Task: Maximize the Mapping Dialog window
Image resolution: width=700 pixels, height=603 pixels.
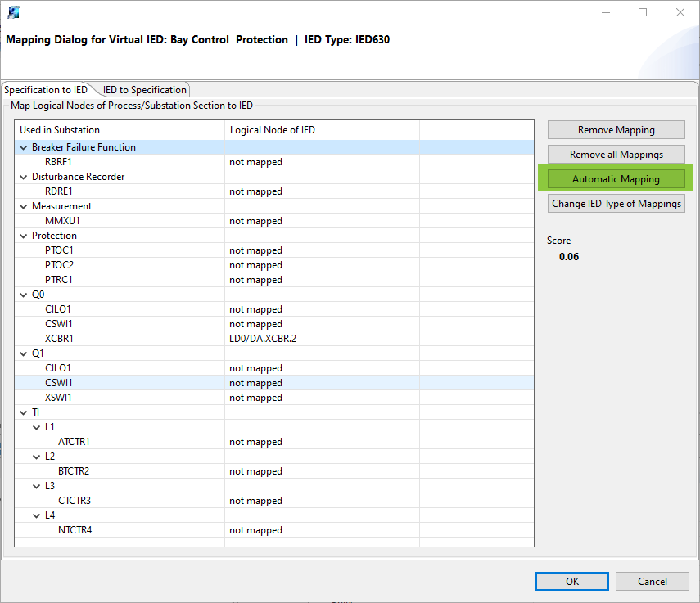Action: click(643, 12)
